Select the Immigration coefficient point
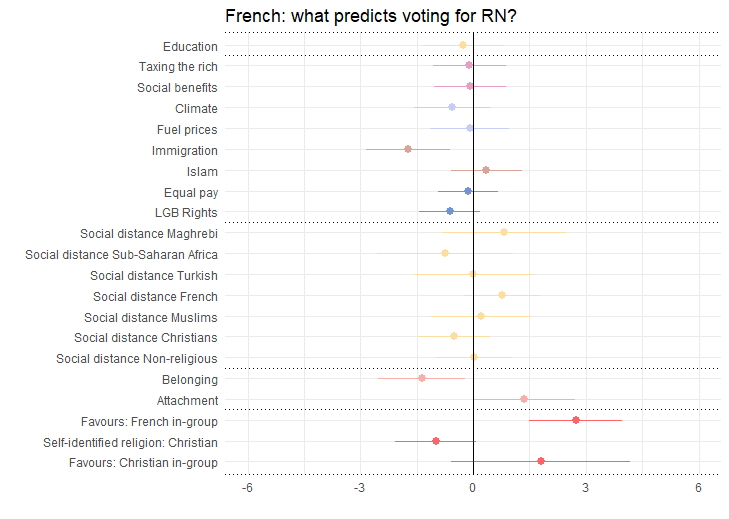This screenshot has height=519, width=729. (408, 149)
